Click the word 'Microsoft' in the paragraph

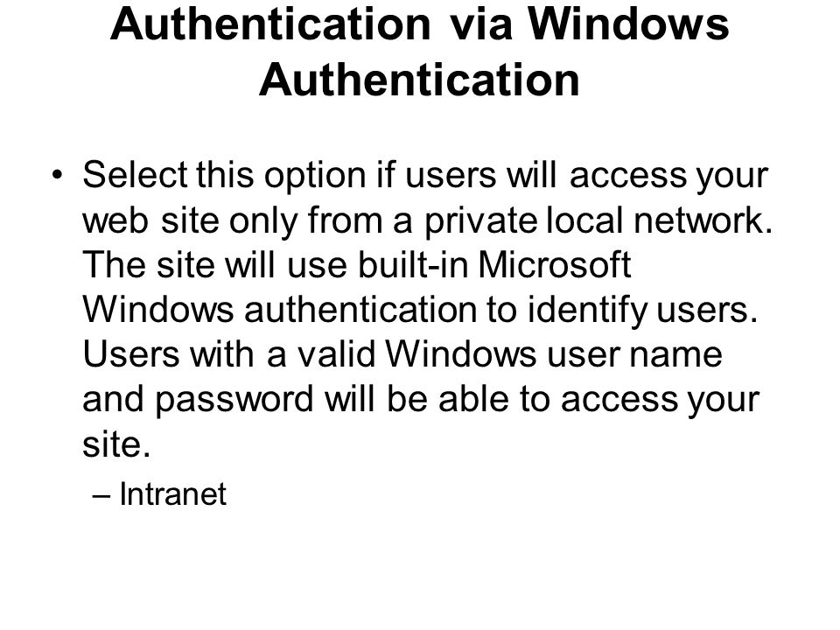click(554, 264)
